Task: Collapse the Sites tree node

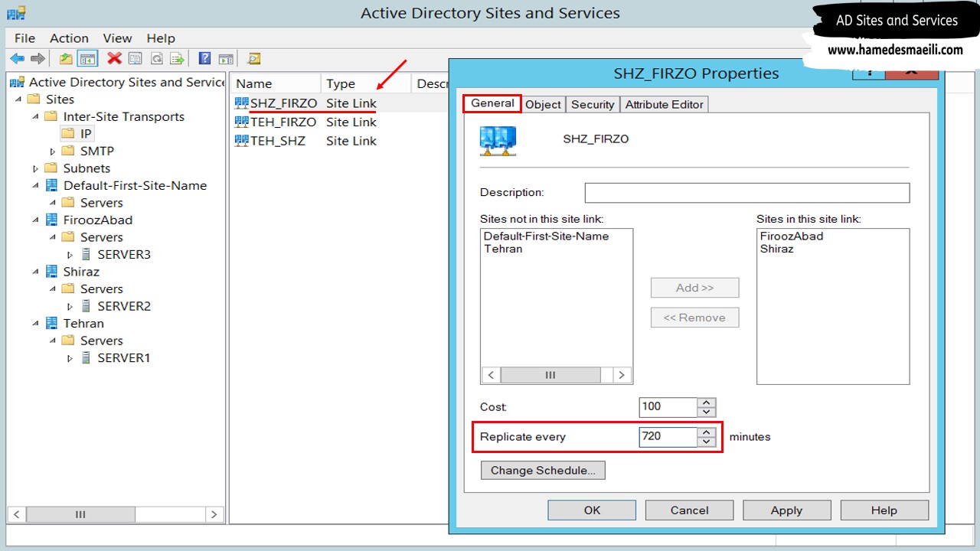Action: click(18, 99)
